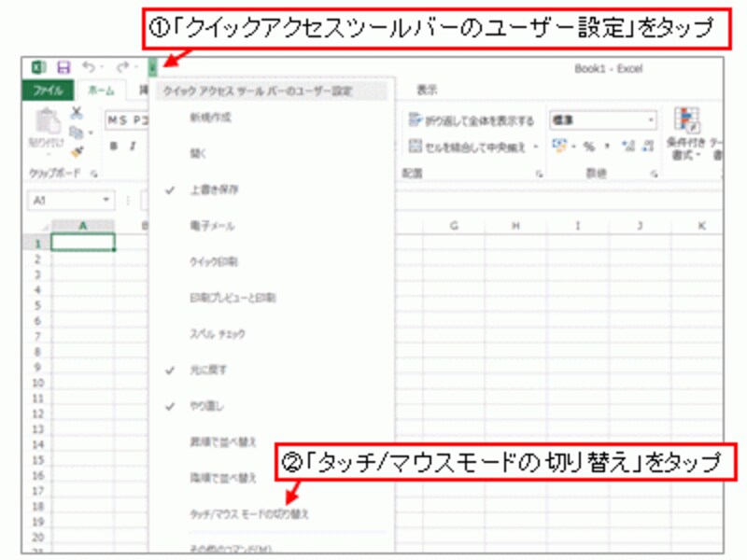Viewport: 747px width, 560px height.
Task: Click the Increase Decimal icon
Action: (628, 147)
